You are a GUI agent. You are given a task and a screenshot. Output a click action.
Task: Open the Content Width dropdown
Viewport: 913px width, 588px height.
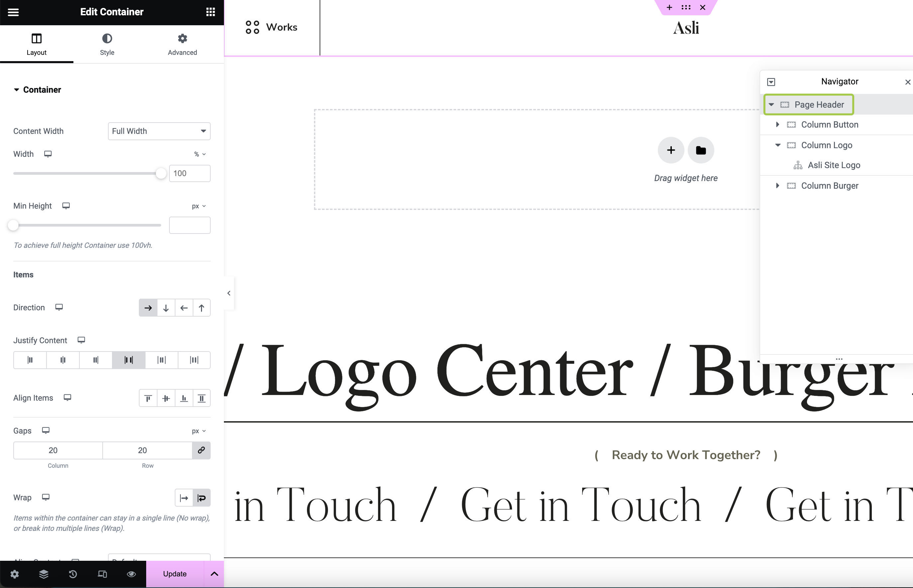pyautogui.click(x=159, y=131)
